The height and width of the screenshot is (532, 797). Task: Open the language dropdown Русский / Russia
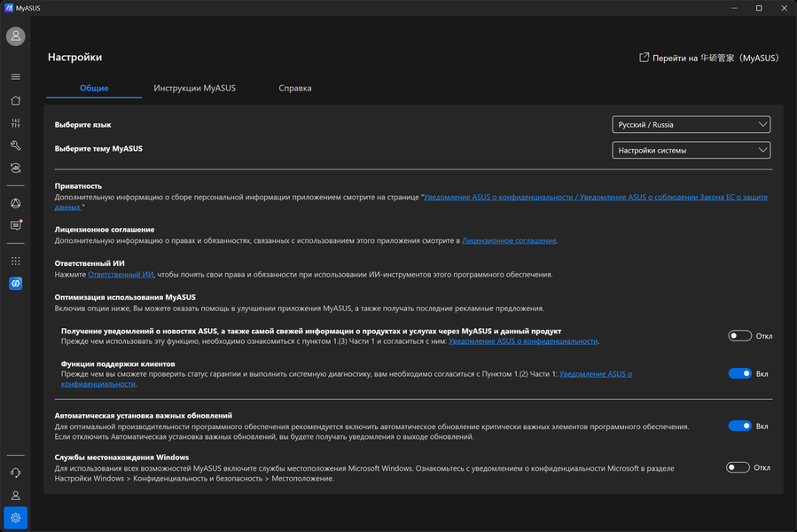pos(692,125)
